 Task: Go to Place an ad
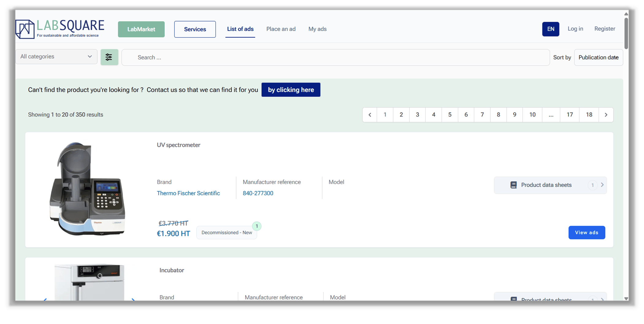pos(281,29)
